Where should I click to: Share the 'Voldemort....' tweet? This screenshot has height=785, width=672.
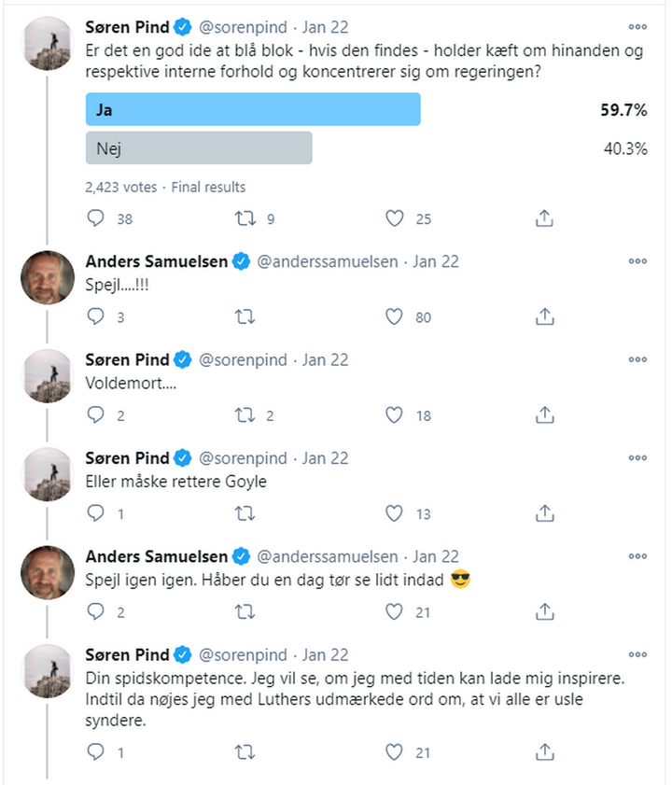point(545,415)
